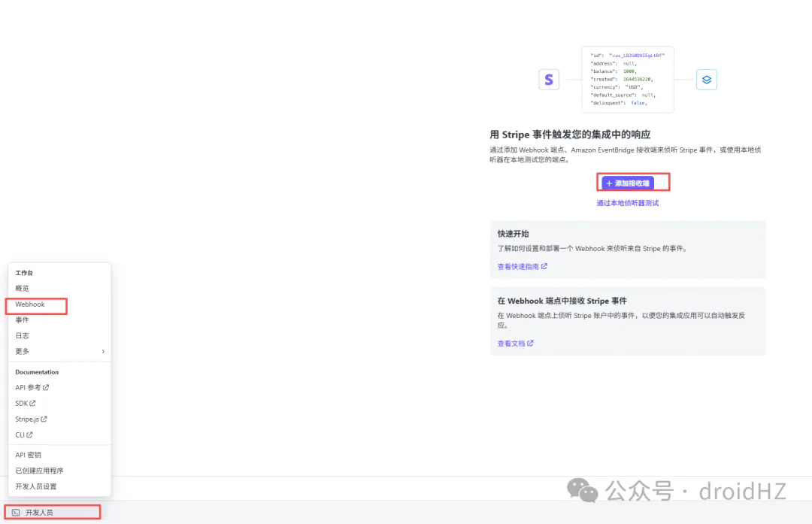Choose 开发人员设置 in the menu
Screen dimensions: 812x524
[36, 486]
